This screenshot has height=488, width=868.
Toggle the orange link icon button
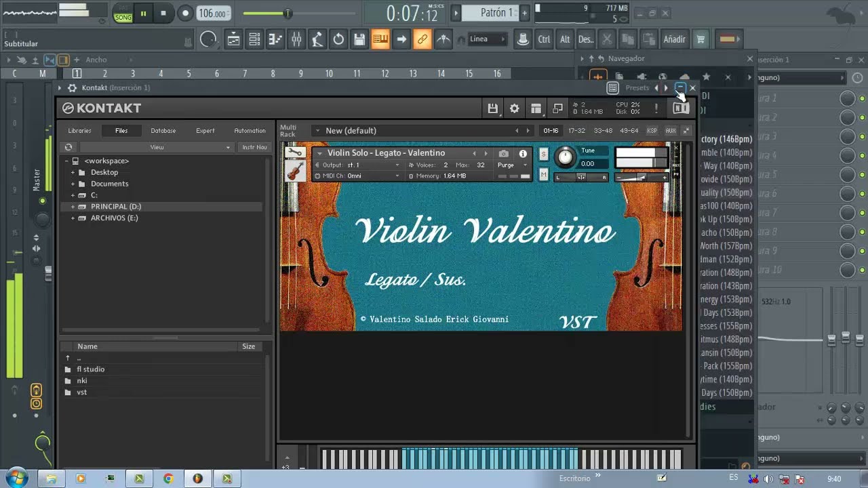point(422,39)
